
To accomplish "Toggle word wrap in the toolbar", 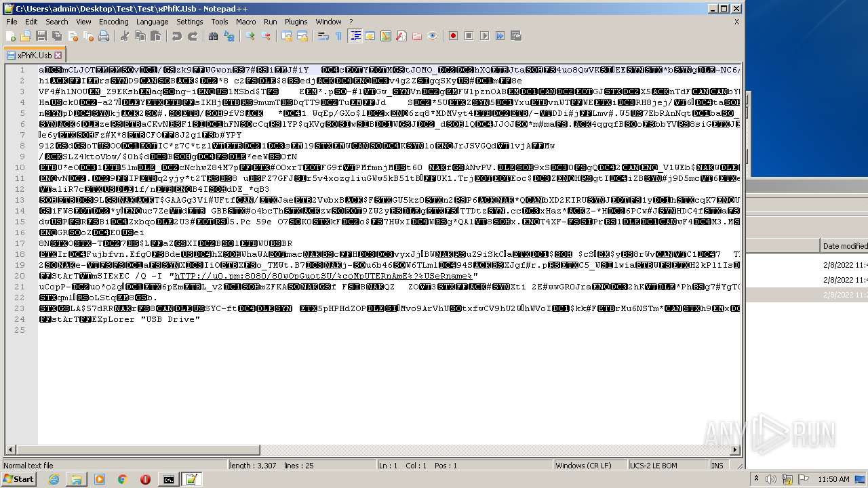I will coord(323,36).
